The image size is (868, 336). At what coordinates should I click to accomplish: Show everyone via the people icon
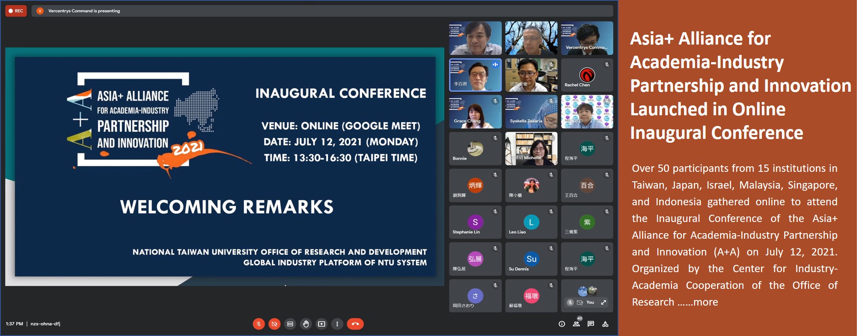coord(576,324)
